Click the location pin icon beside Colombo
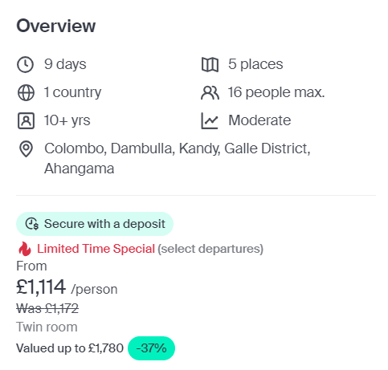 click(26, 149)
